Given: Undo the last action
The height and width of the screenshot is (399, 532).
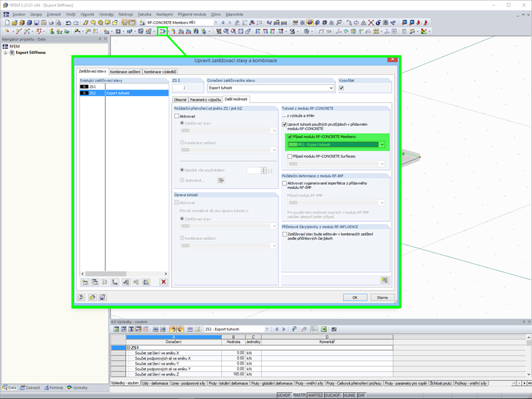Looking at the screenshot, I should (68, 22).
